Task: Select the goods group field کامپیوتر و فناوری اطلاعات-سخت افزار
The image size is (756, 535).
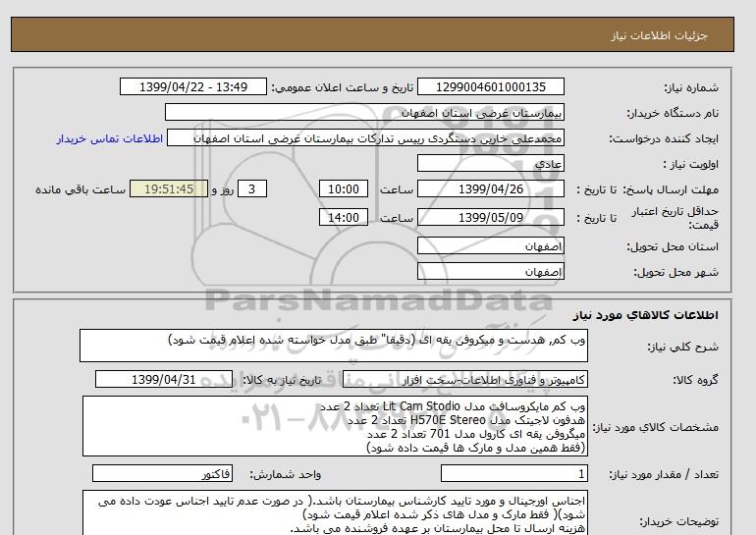Action: point(464,379)
